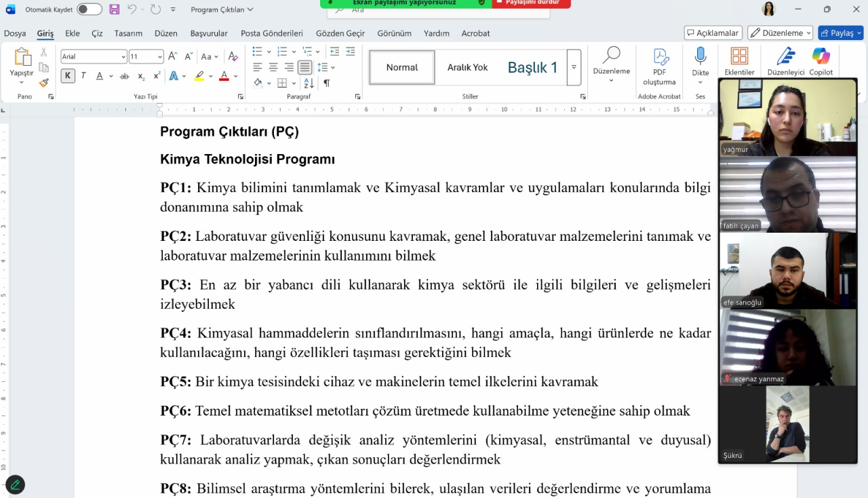Open the Arial font dropdown
Viewport: 868px width, 498px height.
[92, 56]
